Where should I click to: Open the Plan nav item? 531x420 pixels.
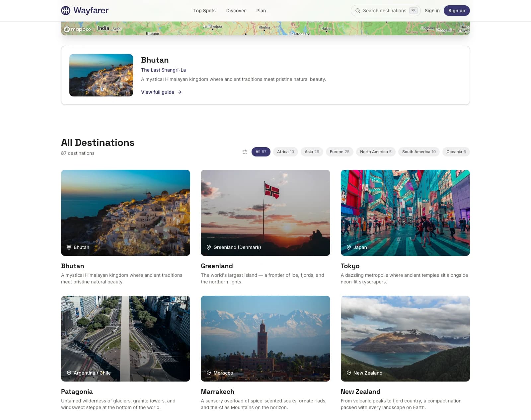261,11
